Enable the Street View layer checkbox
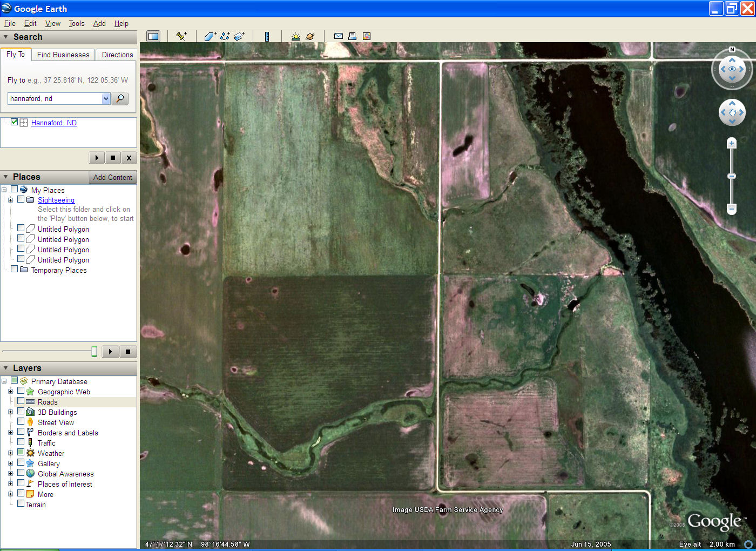The height and width of the screenshot is (551, 756). coord(21,421)
